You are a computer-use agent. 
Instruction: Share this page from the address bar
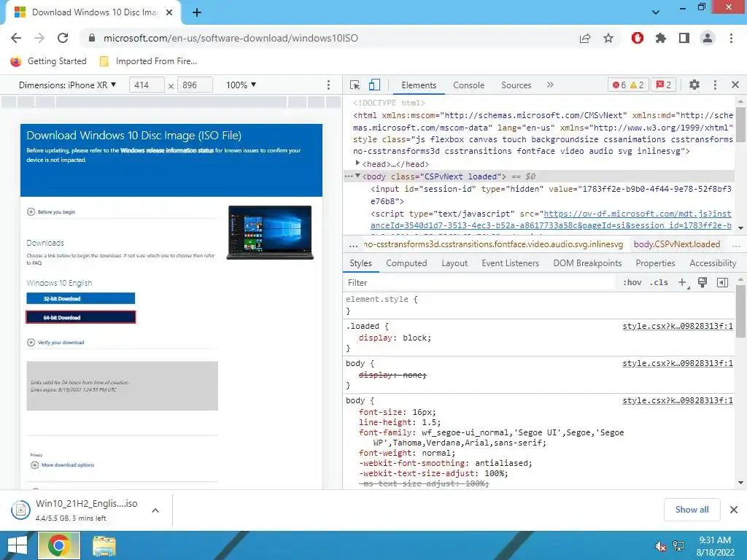tap(585, 38)
